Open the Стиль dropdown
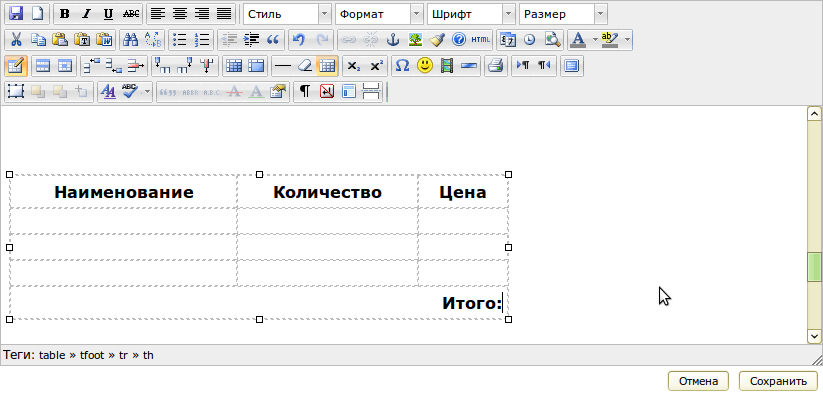The height and width of the screenshot is (401, 823). click(287, 14)
